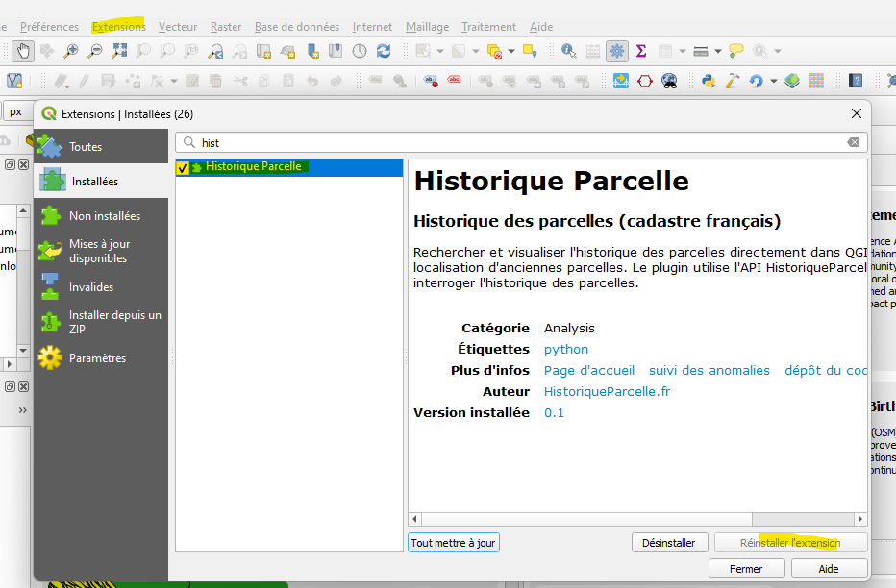This screenshot has width=896, height=588.
Task: Click the Zoom Full extent icon
Action: point(119,51)
